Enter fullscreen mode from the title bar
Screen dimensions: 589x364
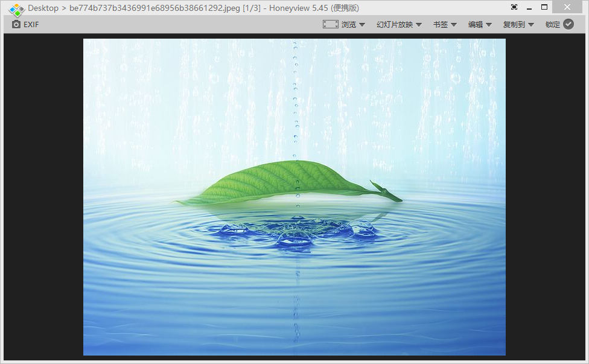click(x=514, y=7)
